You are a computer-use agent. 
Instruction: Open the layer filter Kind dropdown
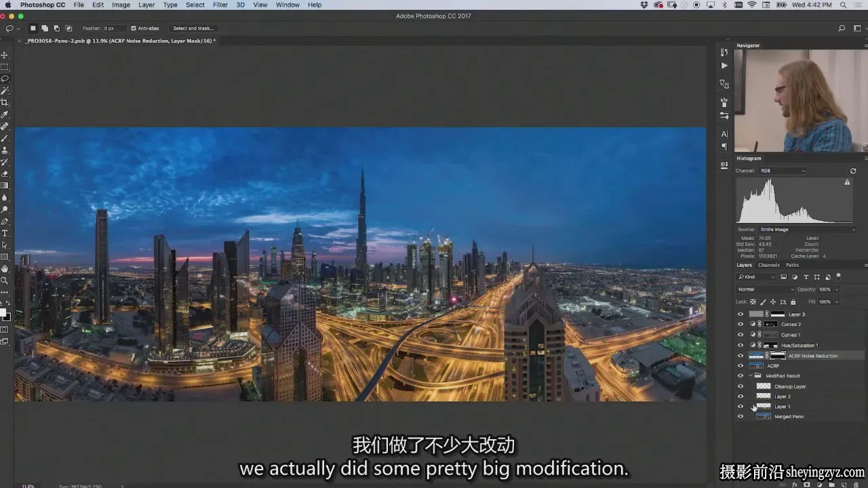756,277
